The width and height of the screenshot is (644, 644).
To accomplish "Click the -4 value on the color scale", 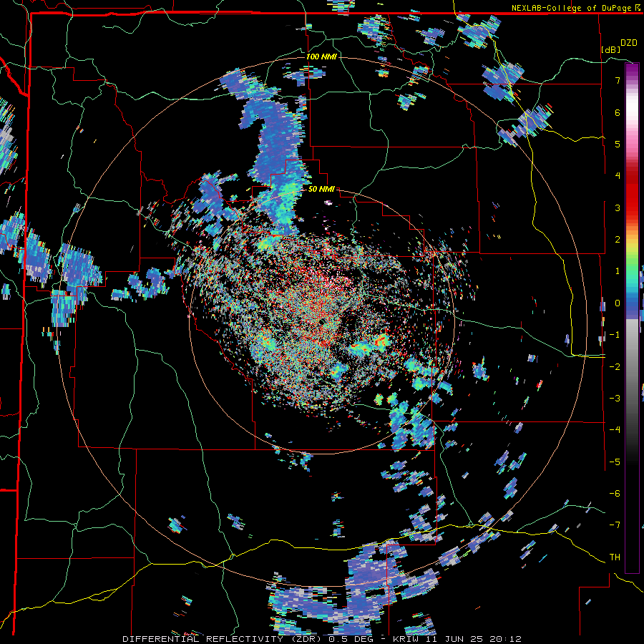I will [x=615, y=430].
